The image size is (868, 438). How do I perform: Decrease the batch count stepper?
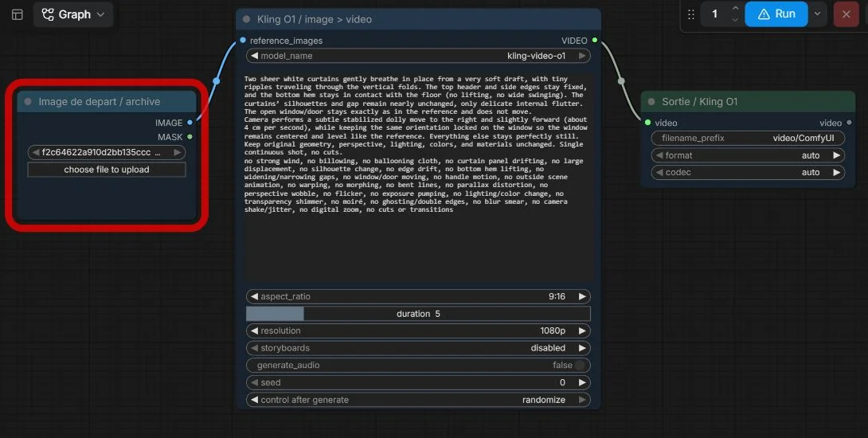click(735, 19)
